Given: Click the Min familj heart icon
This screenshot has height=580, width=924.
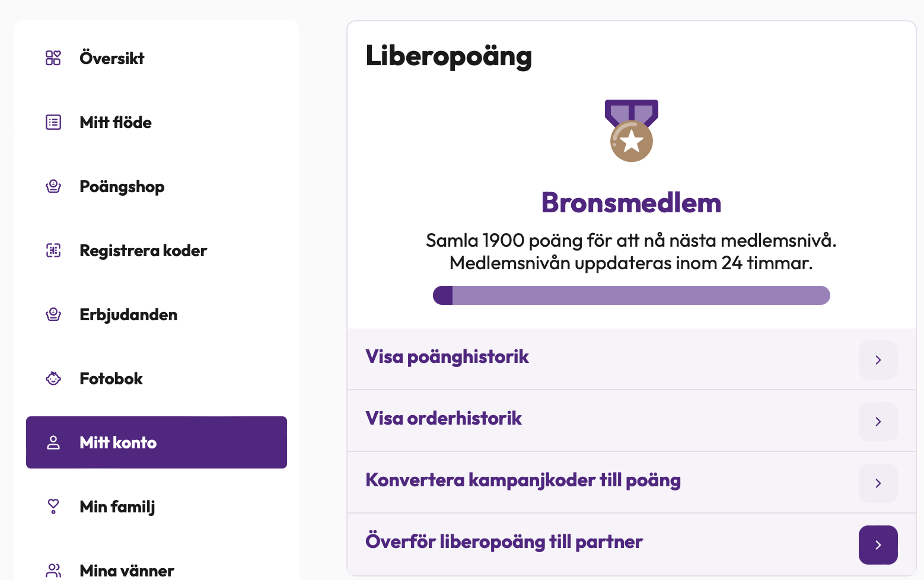Looking at the screenshot, I should 53,506.
